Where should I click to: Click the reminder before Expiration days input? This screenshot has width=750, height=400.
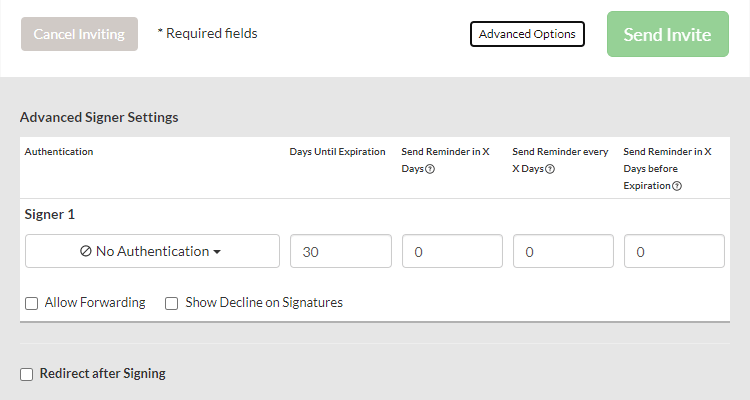click(x=674, y=252)
